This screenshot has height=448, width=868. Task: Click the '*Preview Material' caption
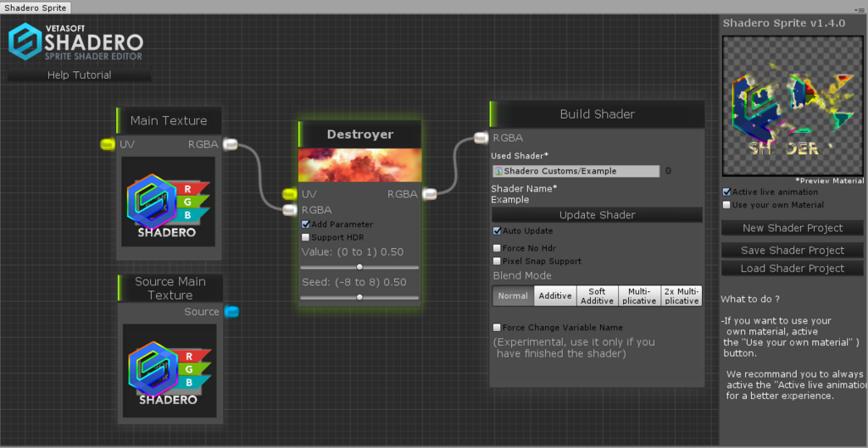click(x=829, y=181)
